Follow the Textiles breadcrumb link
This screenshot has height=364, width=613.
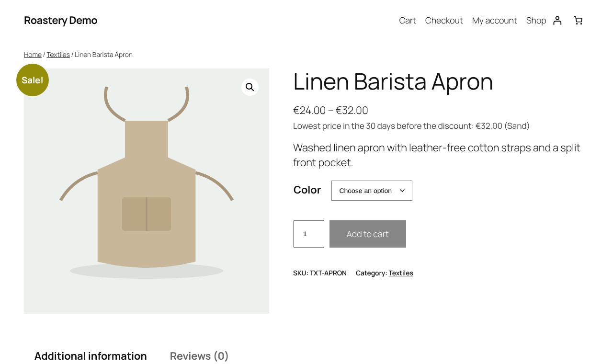click(58, 55)
